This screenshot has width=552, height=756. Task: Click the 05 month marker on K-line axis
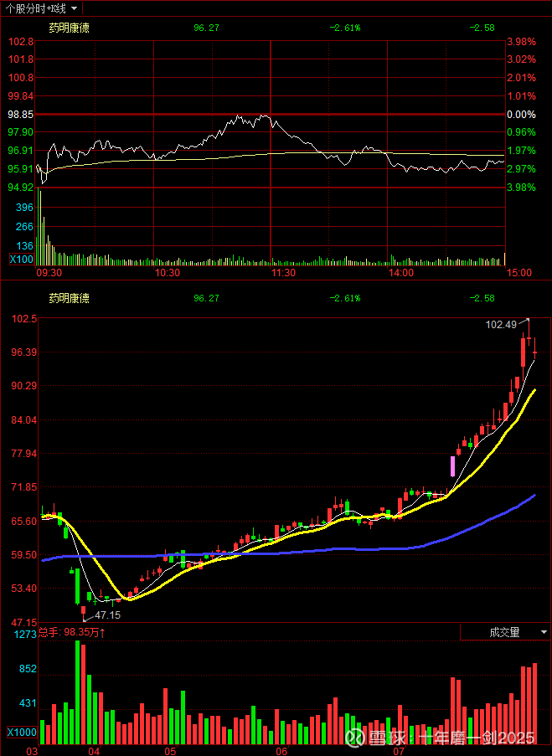[170, 751]
